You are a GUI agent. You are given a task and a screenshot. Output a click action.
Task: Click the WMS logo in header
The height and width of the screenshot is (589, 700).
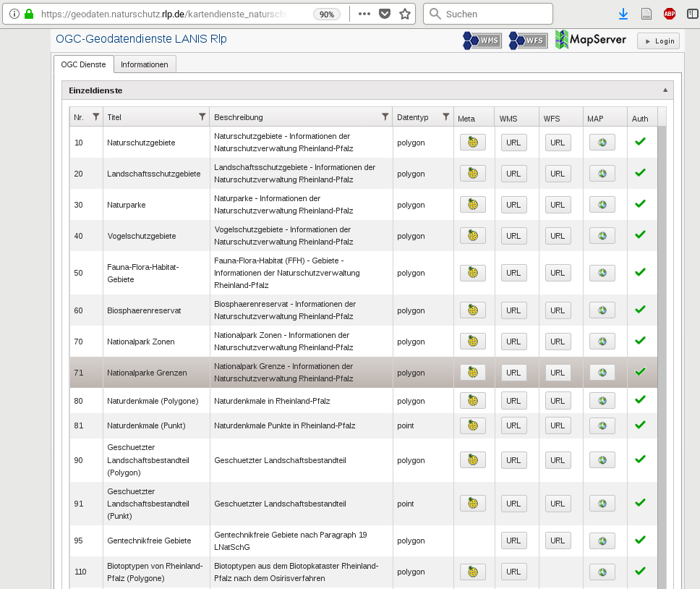[x=482, y=41]
